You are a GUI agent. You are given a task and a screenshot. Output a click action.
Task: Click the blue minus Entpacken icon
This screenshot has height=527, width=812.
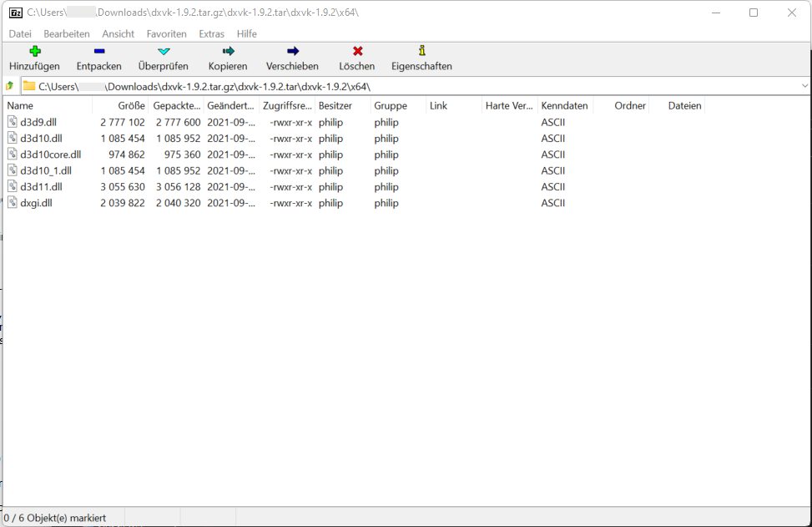tap(98, 52)
